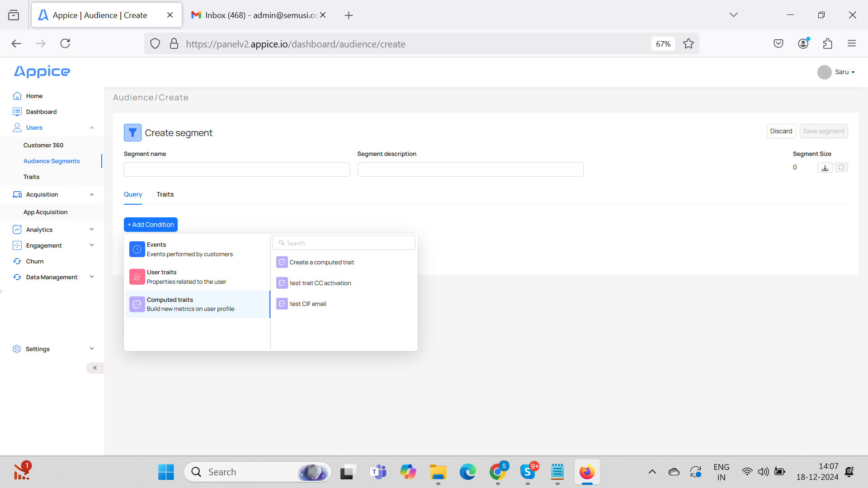The width and height of the screenshot is (868, 488).
Task: Open File Explorer from taskbar
Action: [438, 472]
